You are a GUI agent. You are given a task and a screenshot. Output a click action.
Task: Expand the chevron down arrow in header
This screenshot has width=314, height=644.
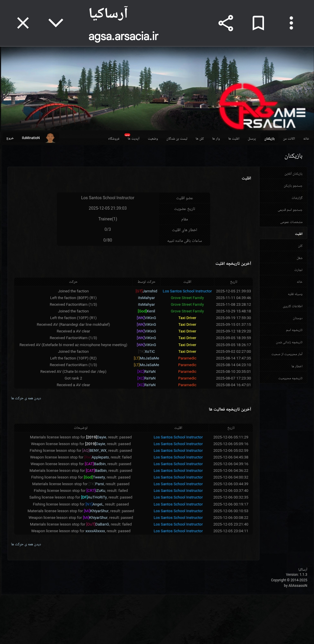coord(56,23)
